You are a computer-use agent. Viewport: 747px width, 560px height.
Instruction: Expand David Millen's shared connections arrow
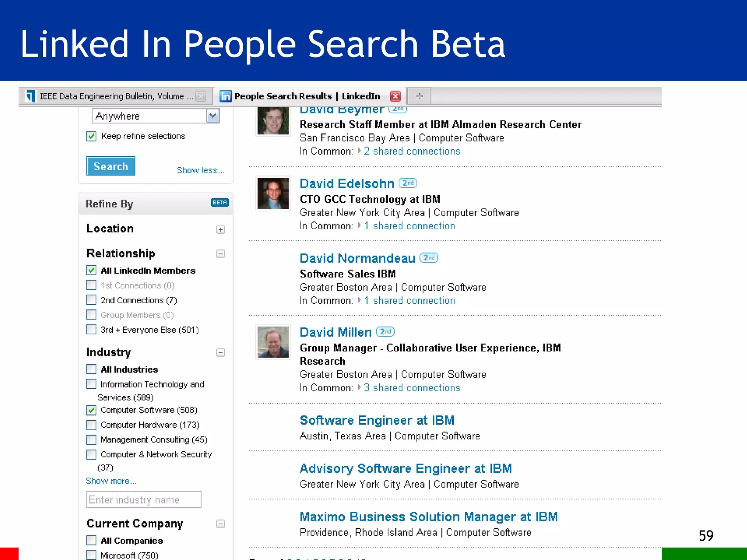pos(359,387)
